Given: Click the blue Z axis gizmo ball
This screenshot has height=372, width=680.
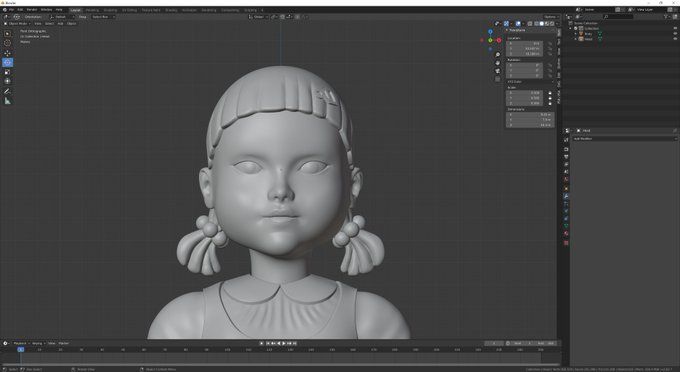Looking at the screenshot, I should [490, 32].
